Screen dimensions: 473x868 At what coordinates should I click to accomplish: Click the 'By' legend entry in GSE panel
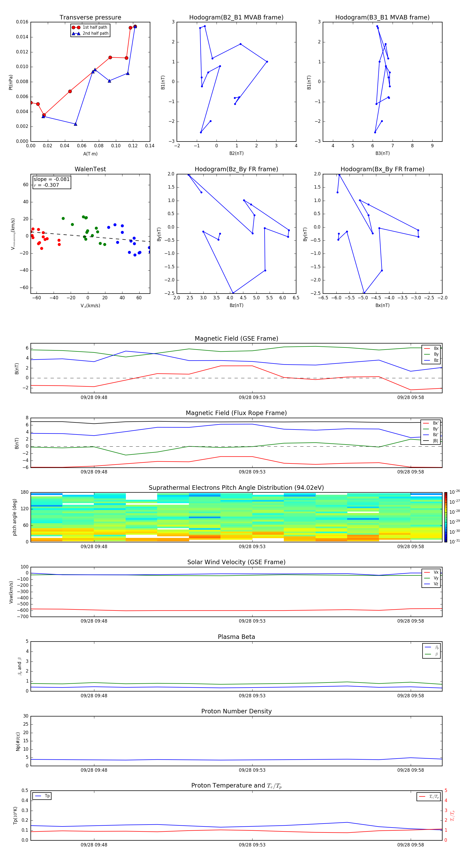[x=431, y=354]
